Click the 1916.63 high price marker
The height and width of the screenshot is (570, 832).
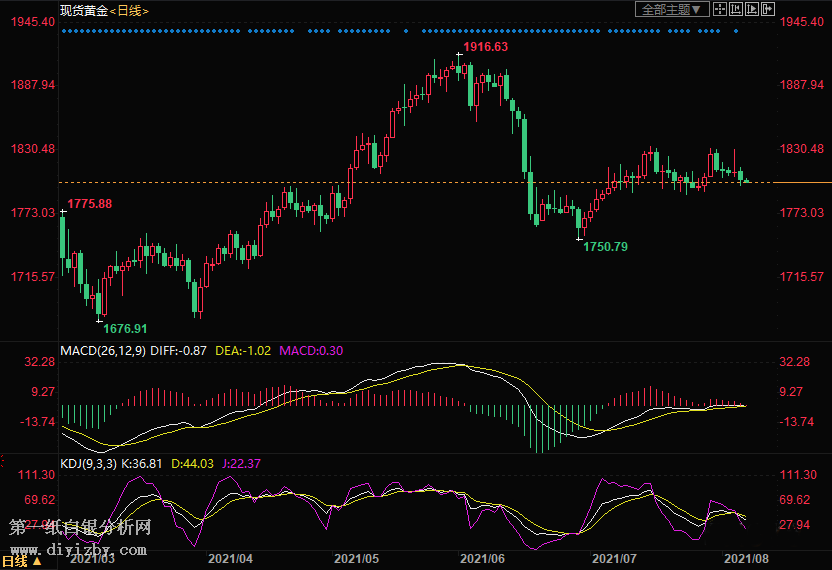pos(485,47)
